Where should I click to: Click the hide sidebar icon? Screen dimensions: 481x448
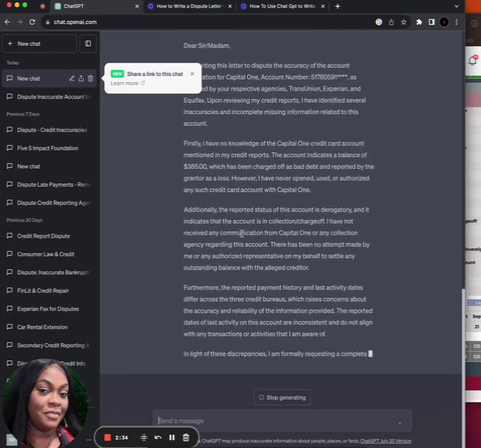pyautogui.click(x=88, y=43)
